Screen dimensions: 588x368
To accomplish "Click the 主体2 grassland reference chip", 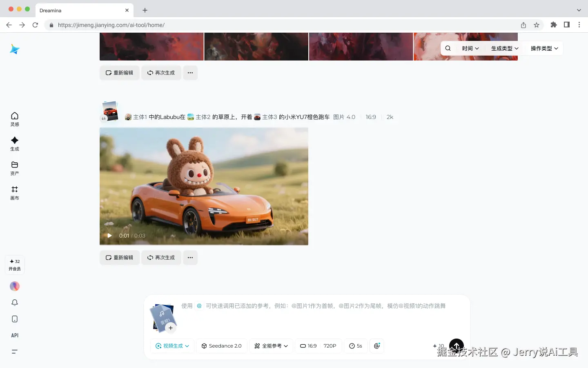I will pos(199,117).
